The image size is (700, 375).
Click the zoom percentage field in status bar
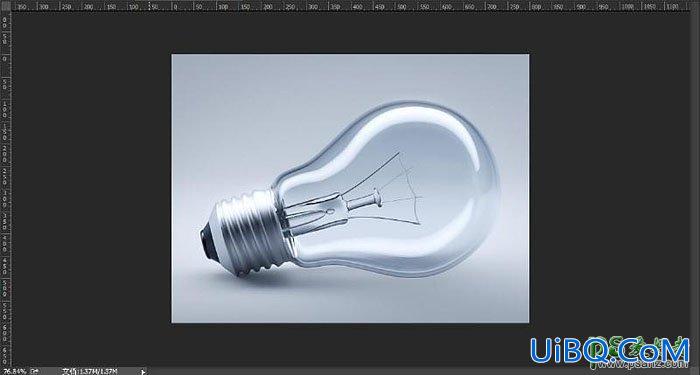click(x=14, y=371)
